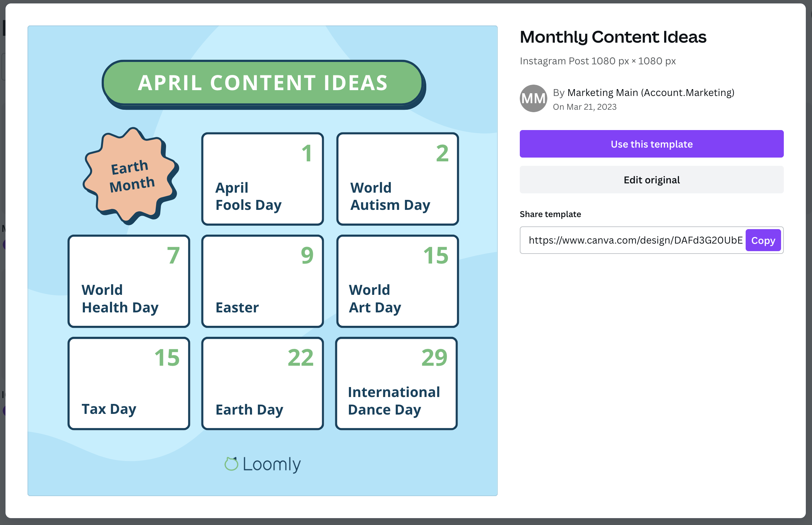Click the Monthly Content Ideas title
Image resolution: width=812 pixels, height=525 pixels.
pos(613,36)
